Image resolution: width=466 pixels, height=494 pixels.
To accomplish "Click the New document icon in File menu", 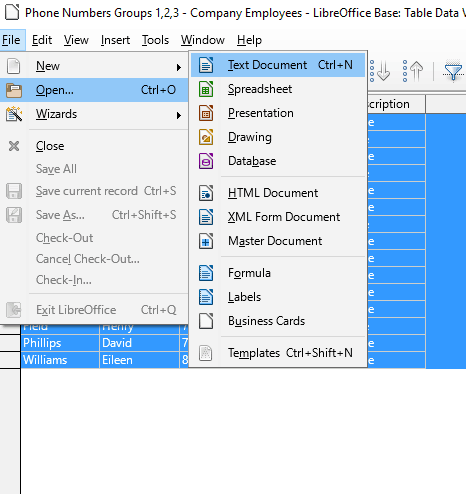I will 14,66.
